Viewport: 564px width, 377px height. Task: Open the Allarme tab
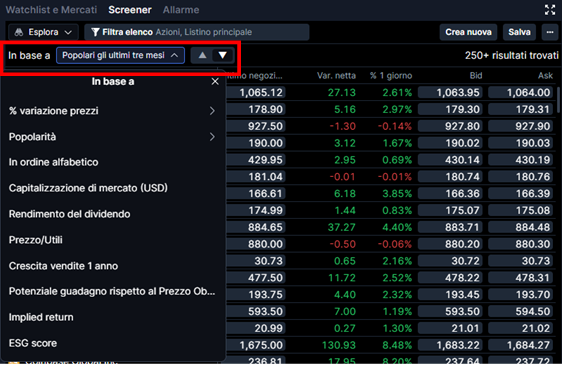(181, 10)
